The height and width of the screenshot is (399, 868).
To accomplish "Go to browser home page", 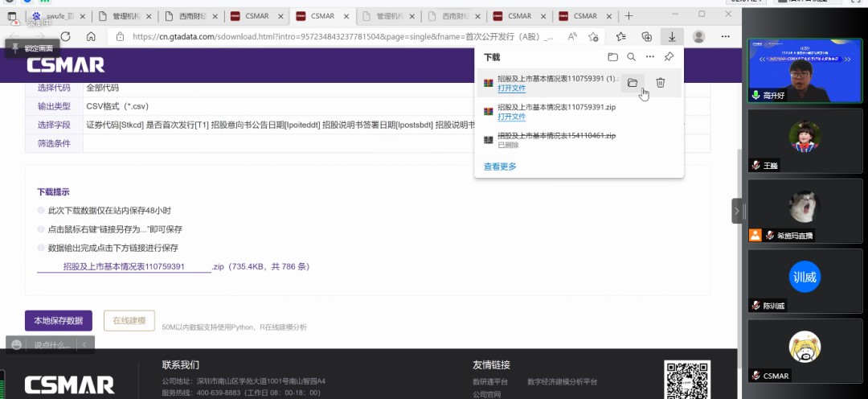I will pos(91,36).
